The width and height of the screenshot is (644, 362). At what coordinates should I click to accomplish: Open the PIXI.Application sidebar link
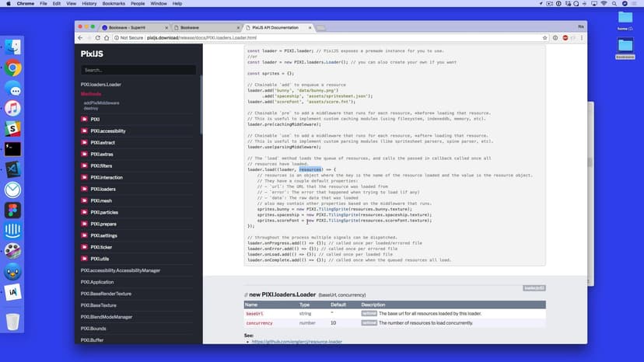[98, 282]
